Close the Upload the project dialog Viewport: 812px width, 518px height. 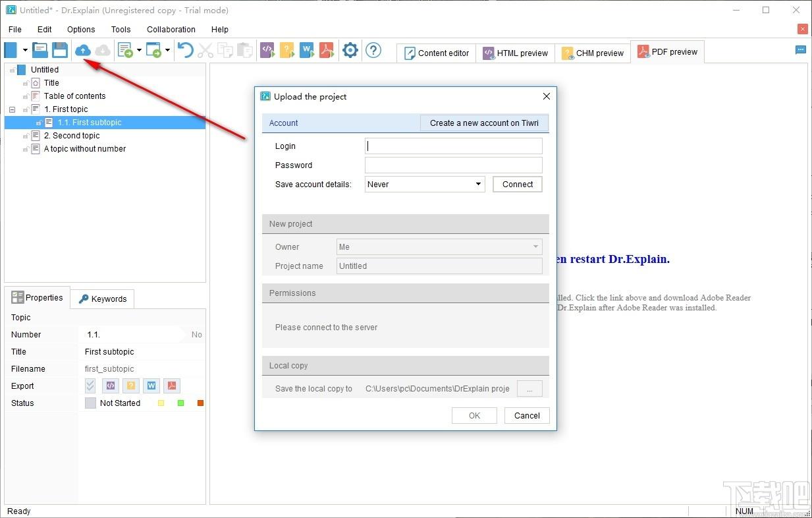click(x=546, y=96)
